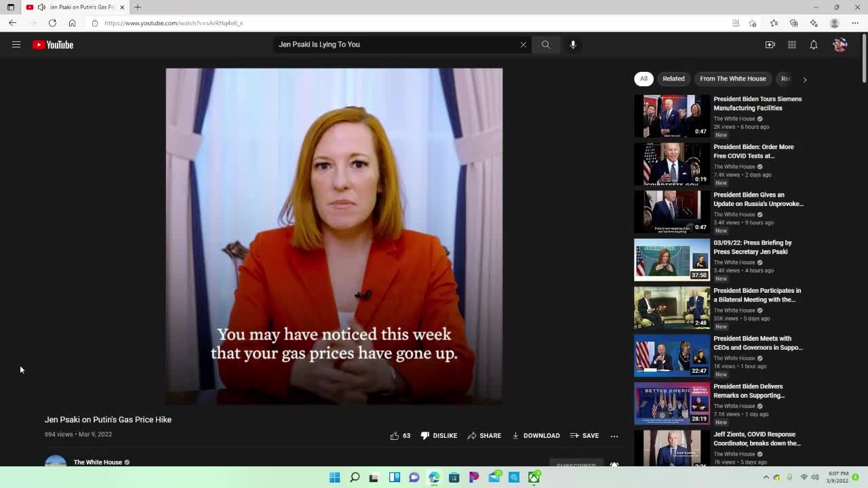Share the video with SHARE
This screenshot has height=488, width=868.
[x=484, y=436]
